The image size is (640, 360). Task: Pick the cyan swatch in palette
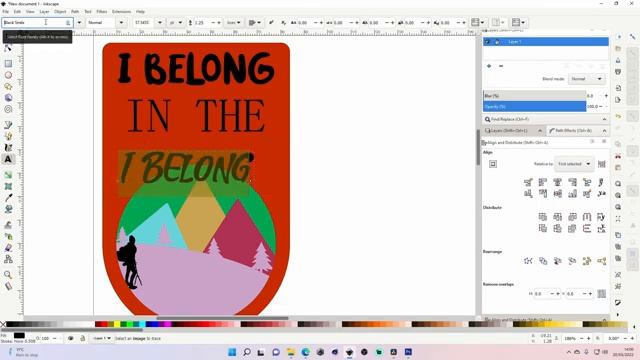tap(142, 324)
